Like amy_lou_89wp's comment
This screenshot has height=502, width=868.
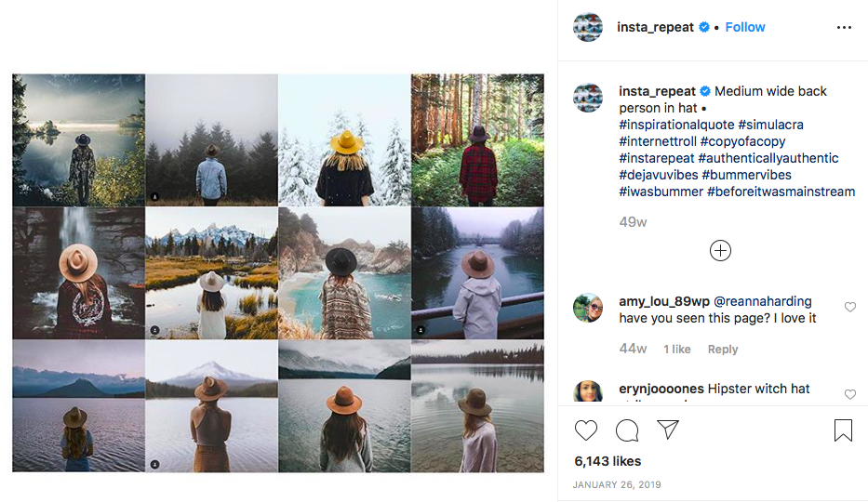(x=849, y=307)
